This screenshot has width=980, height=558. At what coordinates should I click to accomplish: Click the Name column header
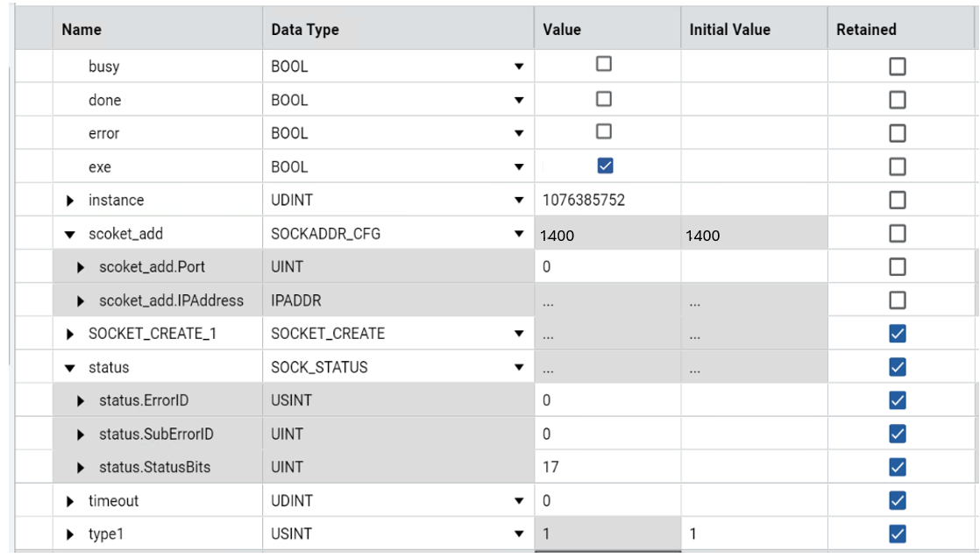tap(82, 30)
